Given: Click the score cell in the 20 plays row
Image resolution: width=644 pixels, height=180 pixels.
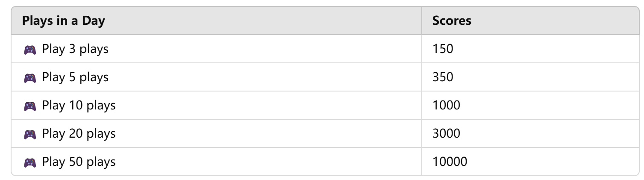Looking at the screenshot, I should (530, 134).
